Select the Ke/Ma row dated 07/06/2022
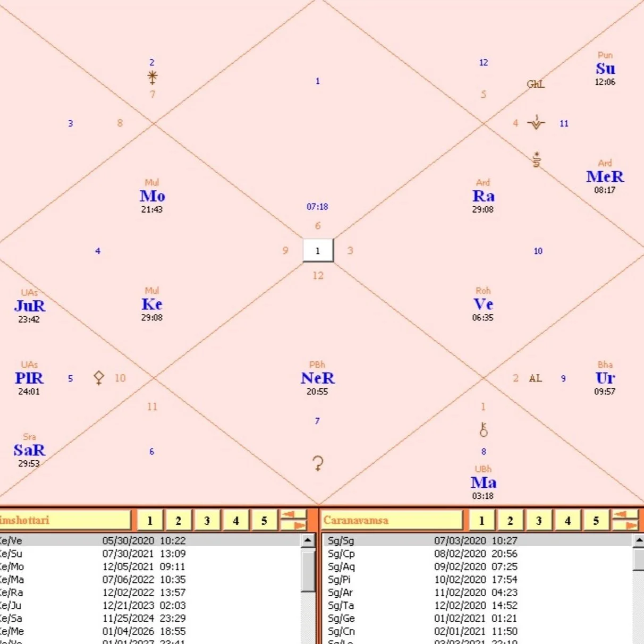This screenshot has height=644, width=644. point(150,579)
